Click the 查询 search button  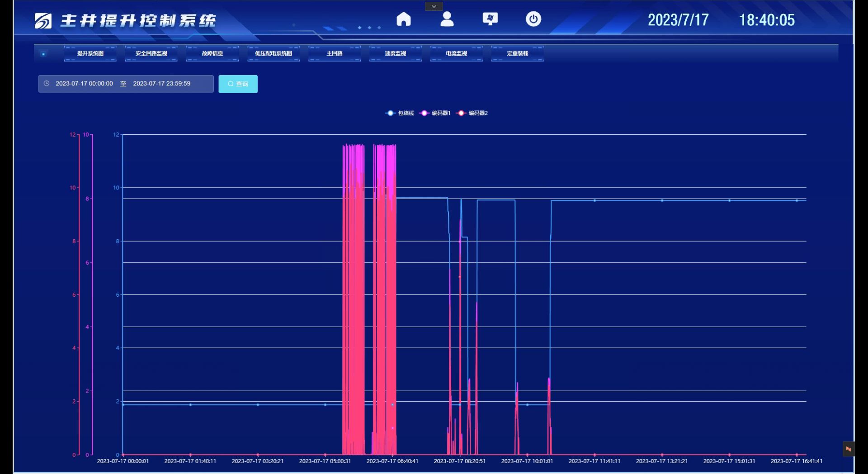238,84
